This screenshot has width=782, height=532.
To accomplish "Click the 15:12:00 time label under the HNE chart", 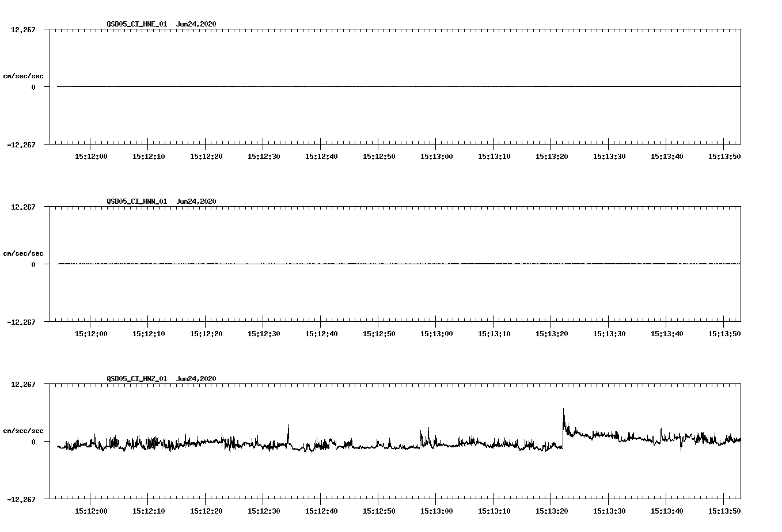I will point(91,156).
